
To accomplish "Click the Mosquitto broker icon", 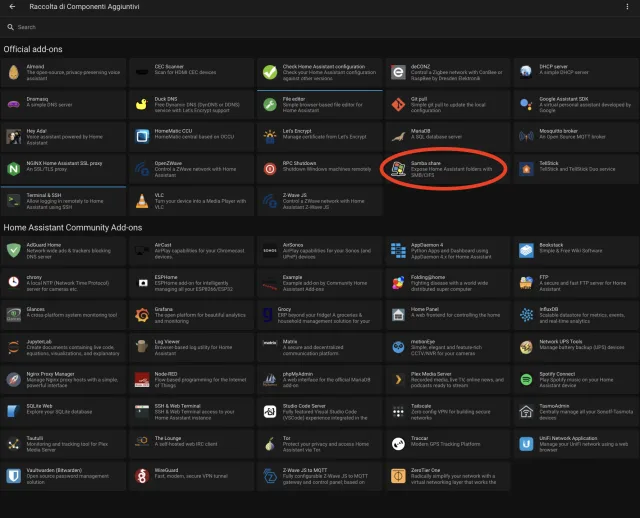I will tap(526, 135).
